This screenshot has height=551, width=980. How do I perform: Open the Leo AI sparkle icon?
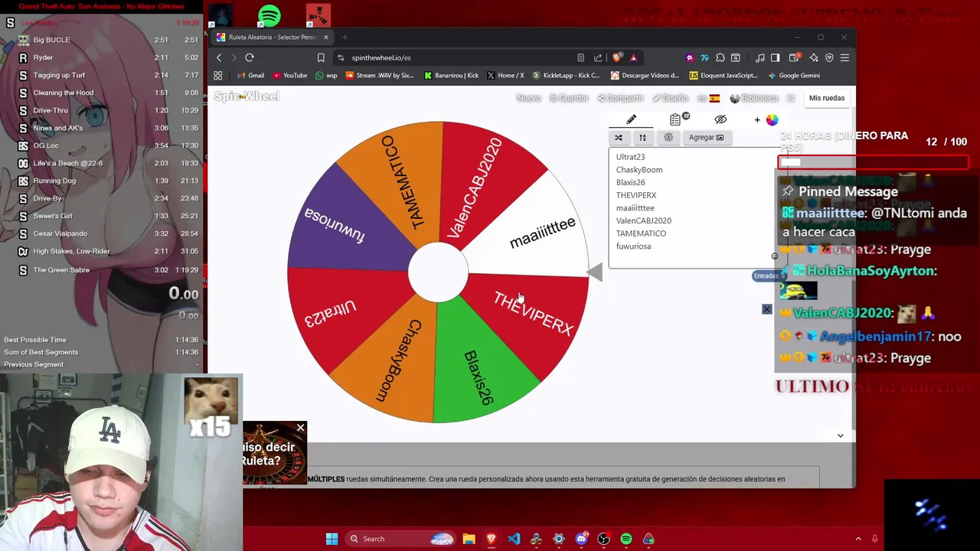(x=814, y=57)
